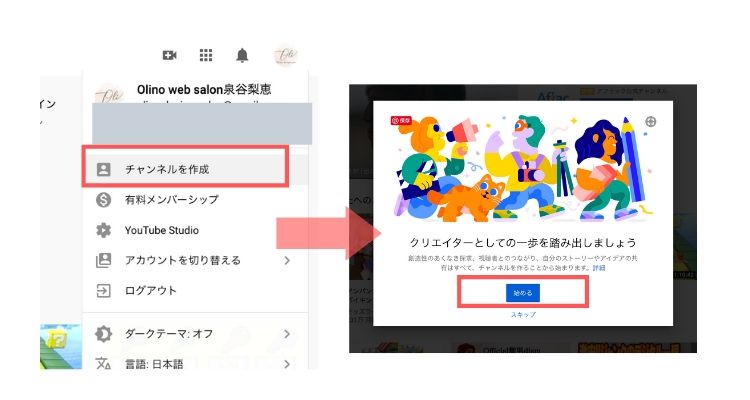
Task: Click the Olino profile avatar in the header
Action: (x=286, y=56)
